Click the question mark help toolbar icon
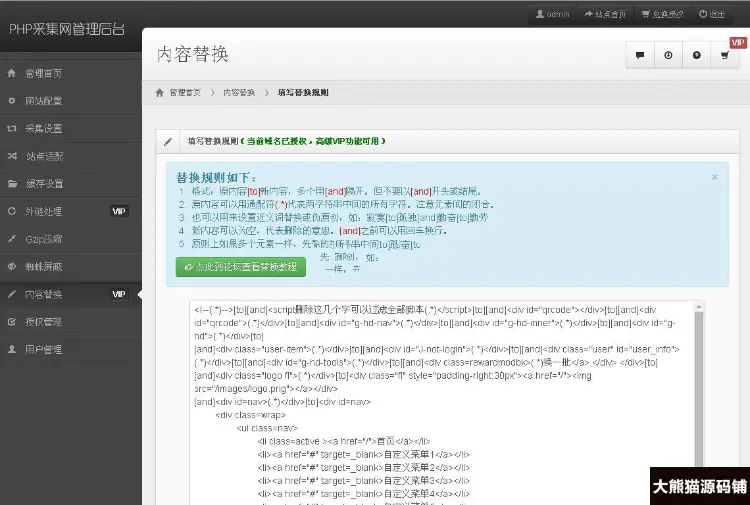 [696, 55]
